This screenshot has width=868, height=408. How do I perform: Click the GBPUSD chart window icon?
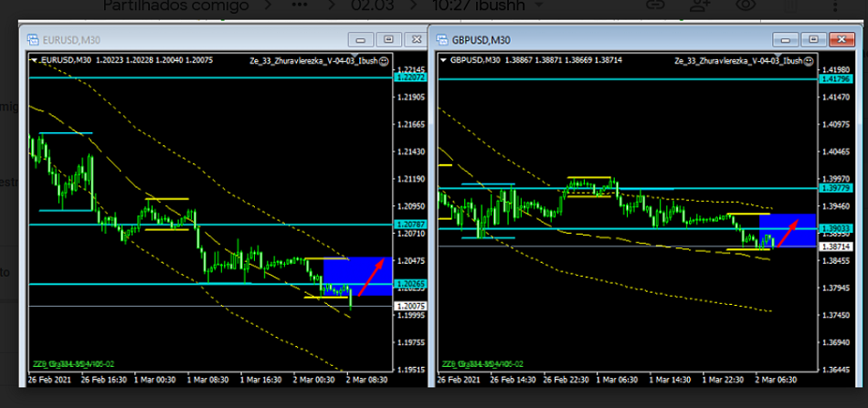[x=440, y=40]
